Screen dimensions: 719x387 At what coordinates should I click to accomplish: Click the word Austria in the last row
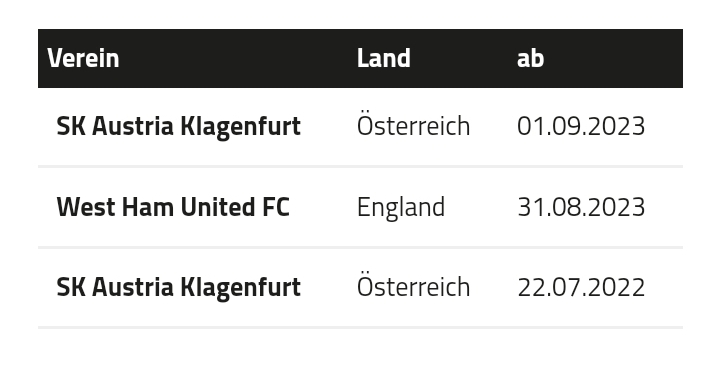tap(133, 287)
